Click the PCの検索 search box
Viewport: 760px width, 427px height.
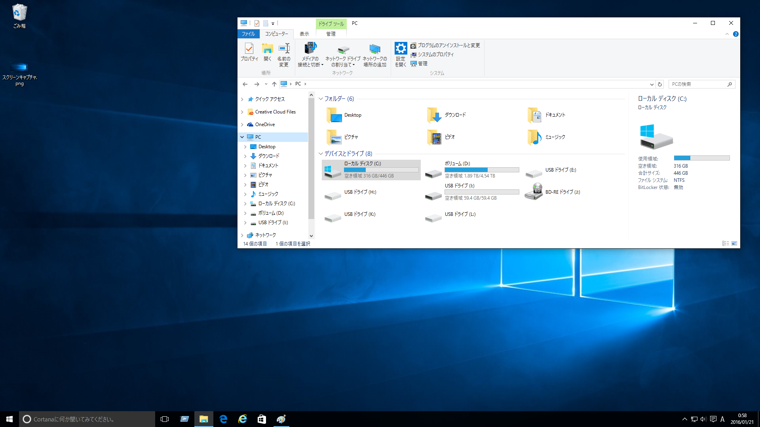coord(701,84)
